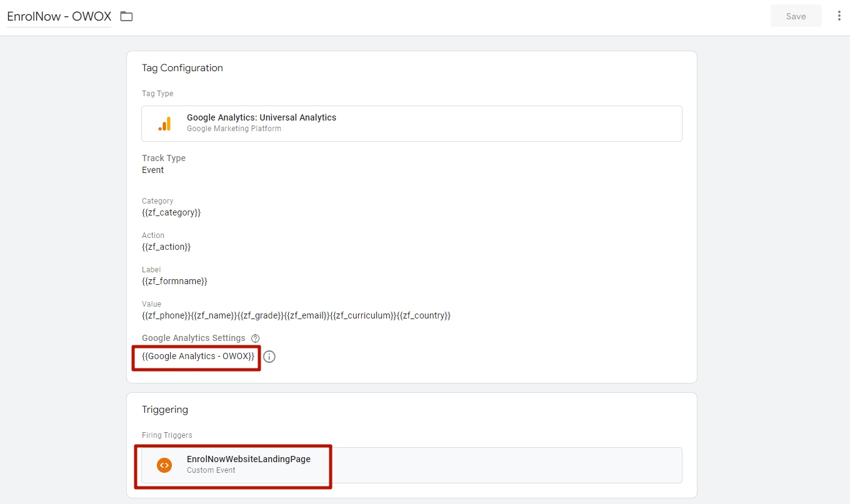Open the three-dot more options menu
The width and height of the screenshot is (850, 504).
pos(839,16)
